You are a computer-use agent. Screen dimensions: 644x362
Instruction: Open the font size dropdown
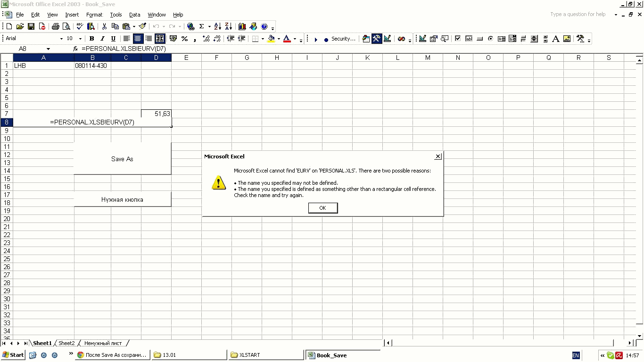(x=80, y=39)
